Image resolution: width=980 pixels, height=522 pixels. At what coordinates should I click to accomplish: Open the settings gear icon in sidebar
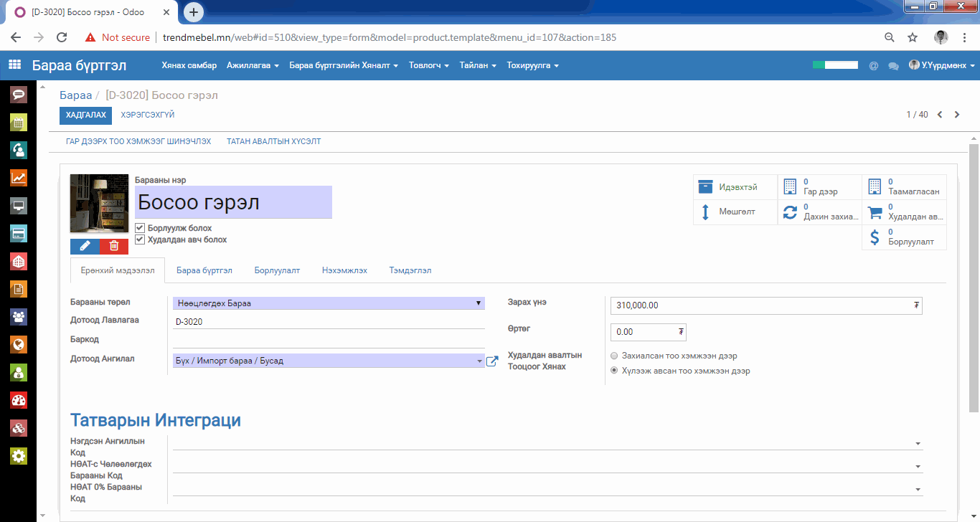tap(19, 455)
